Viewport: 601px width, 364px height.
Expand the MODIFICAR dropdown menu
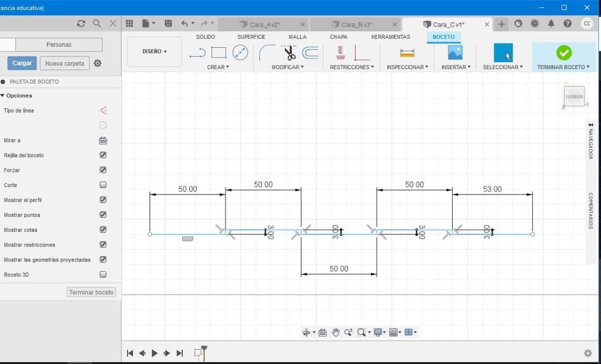pos(287,67)
